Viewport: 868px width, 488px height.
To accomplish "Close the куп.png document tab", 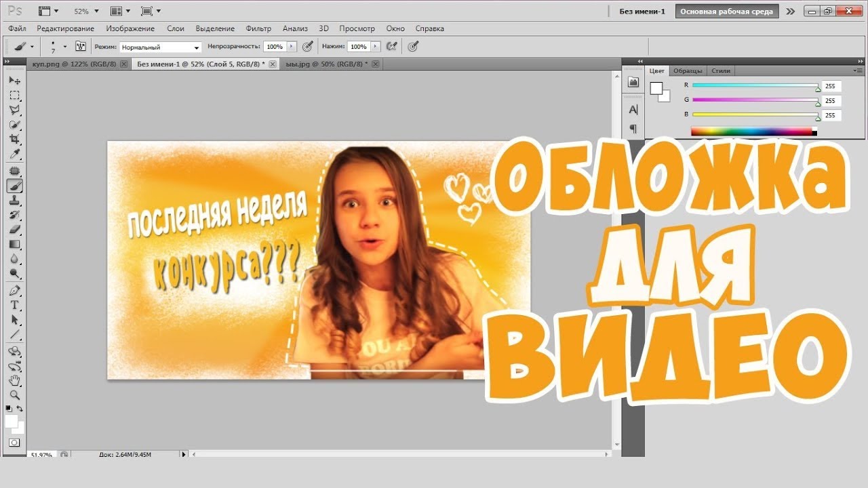I will click(123, 64).
